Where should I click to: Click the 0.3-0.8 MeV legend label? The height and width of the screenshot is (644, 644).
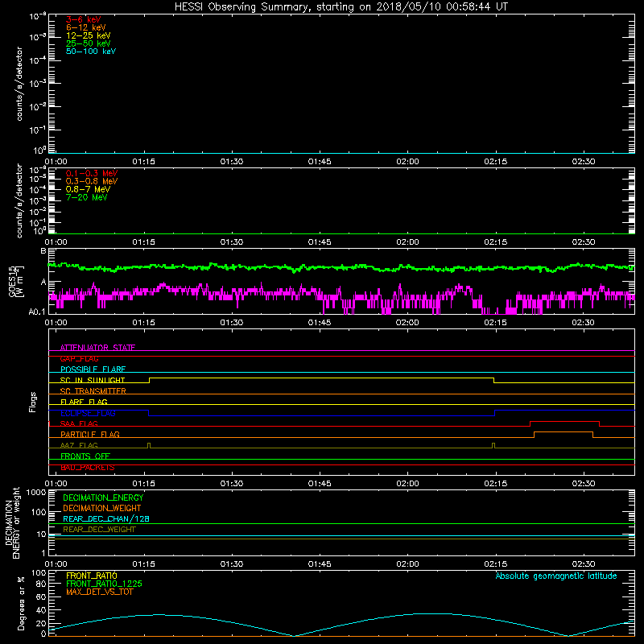92,181
